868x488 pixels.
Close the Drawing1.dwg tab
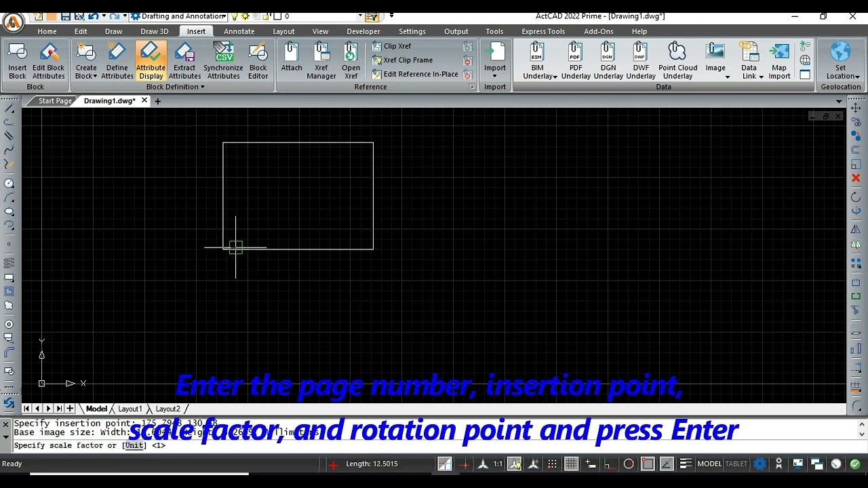(144, 101)
